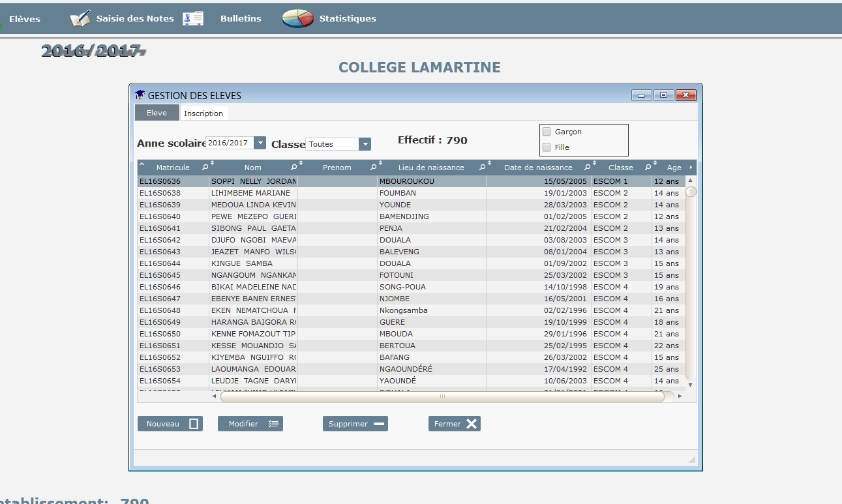842x504 pixels.
Task: Open the Elèves menu in top bar
Action: (25, 19)
